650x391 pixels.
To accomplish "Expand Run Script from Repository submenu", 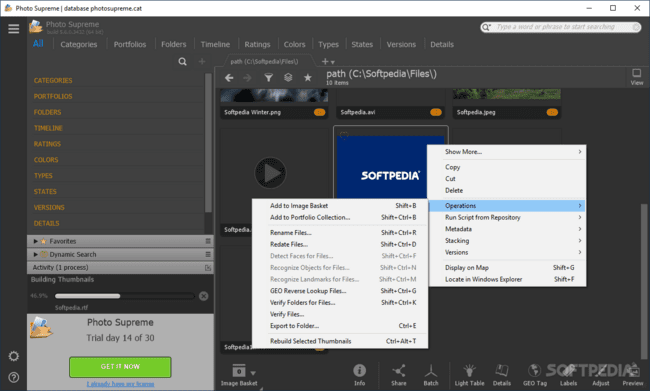I will pos(507,217).
